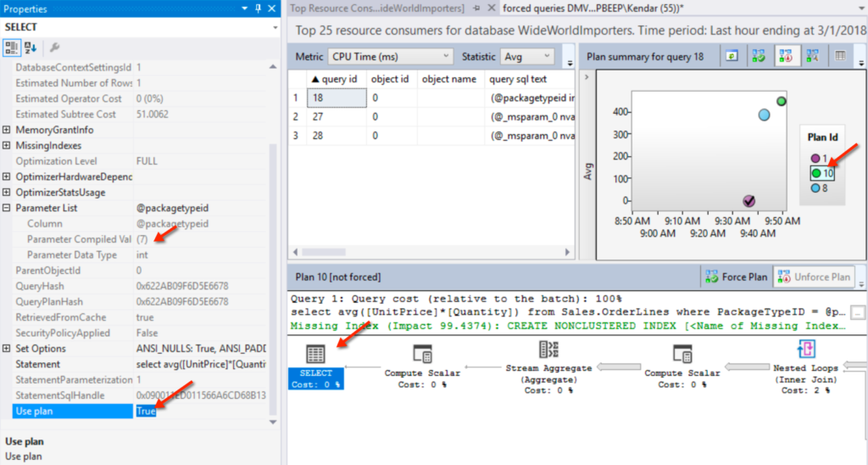868x465 pixels.
Task: Expand the MemoryGrantInfo property group
Action: point(7,130)
